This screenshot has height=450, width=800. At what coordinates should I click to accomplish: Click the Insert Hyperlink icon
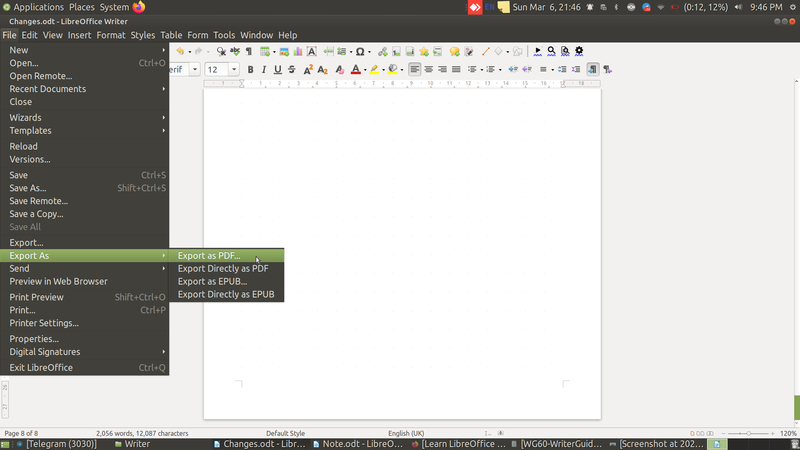coord(382,51)
